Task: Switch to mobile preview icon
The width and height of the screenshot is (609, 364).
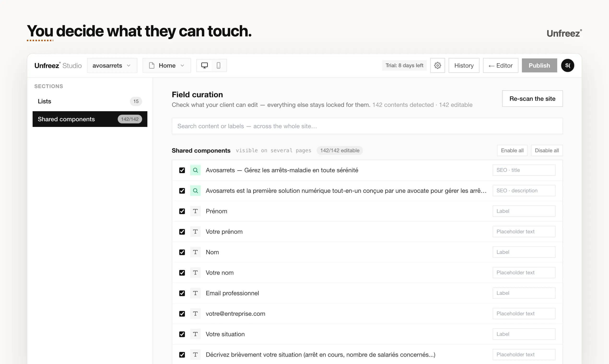Action: (219, 65)
